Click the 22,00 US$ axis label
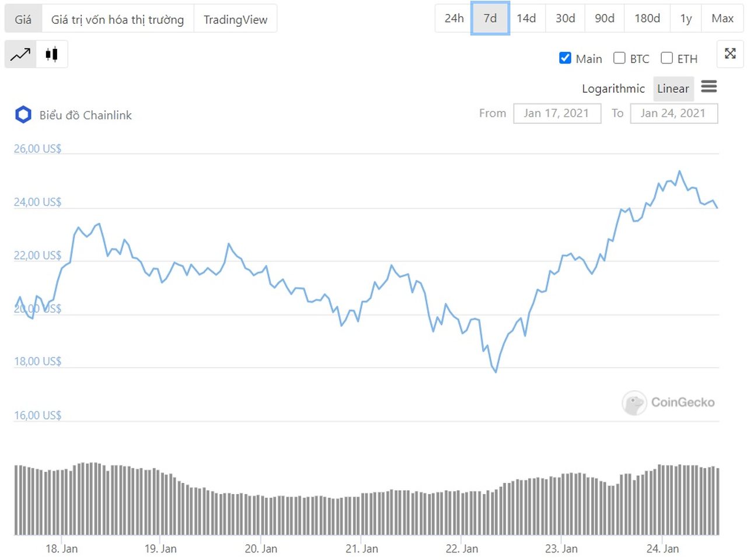Screen dimensions: 747x560 coord(38,256)
